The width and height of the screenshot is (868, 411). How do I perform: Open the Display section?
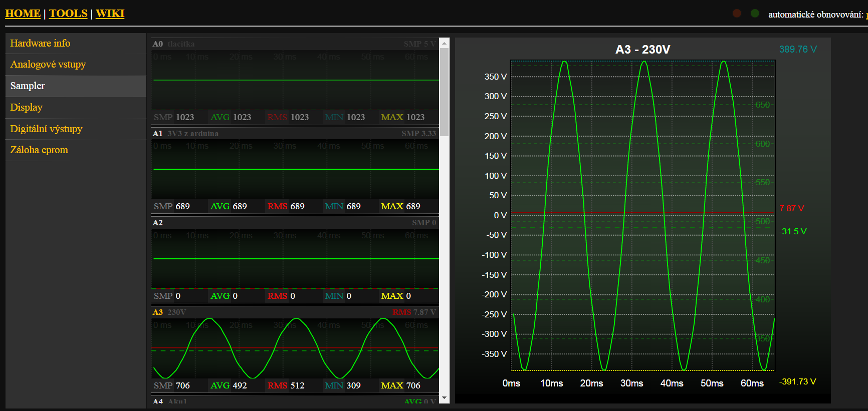pyautogui.click(x=26, y=108)
